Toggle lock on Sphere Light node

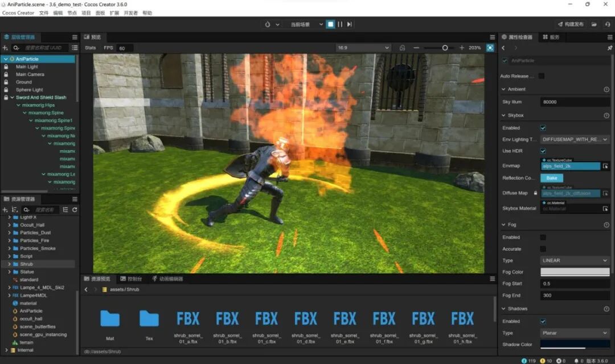click(6, 90)
